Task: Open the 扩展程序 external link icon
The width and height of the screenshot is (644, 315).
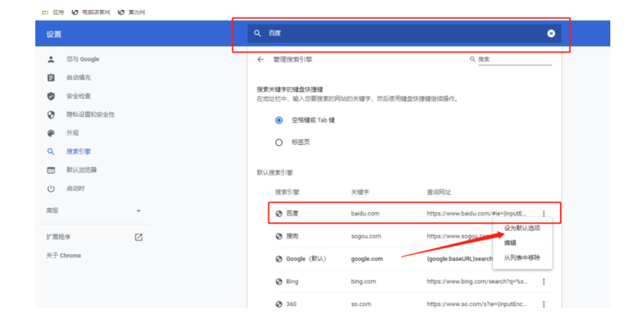Action: pos(139,237)
